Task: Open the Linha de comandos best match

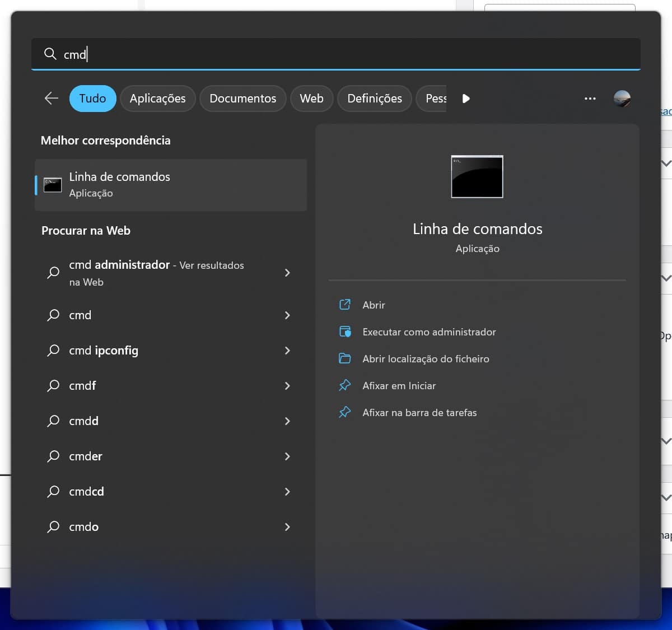Action: [x=170, y=185]
